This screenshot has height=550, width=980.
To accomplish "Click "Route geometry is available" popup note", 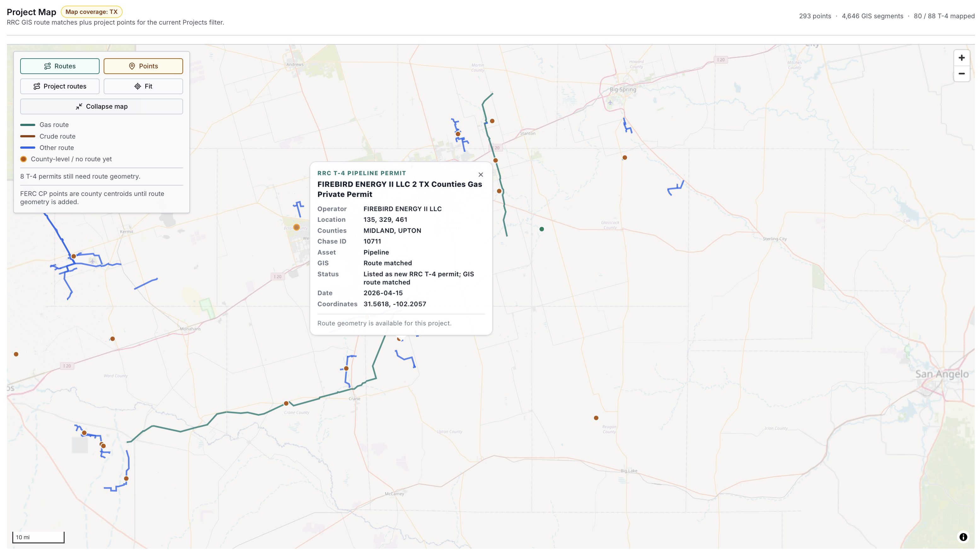I will coord(384,323).
